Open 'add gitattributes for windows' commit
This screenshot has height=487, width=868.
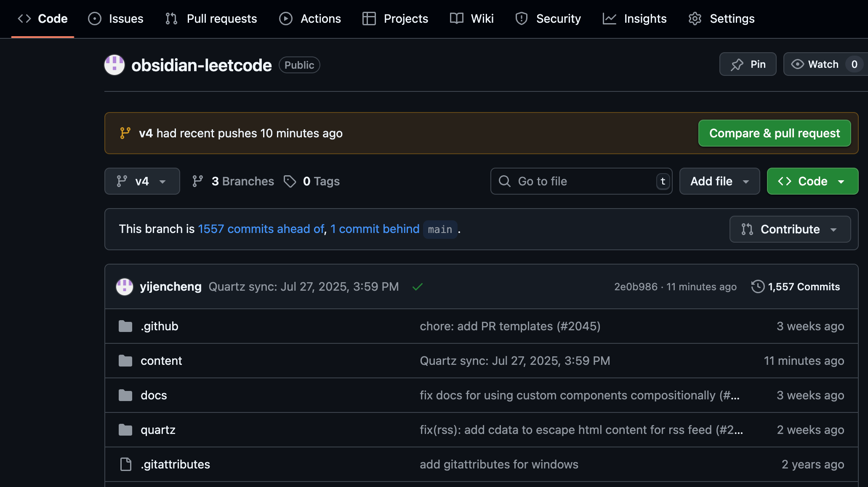[499, 464]
